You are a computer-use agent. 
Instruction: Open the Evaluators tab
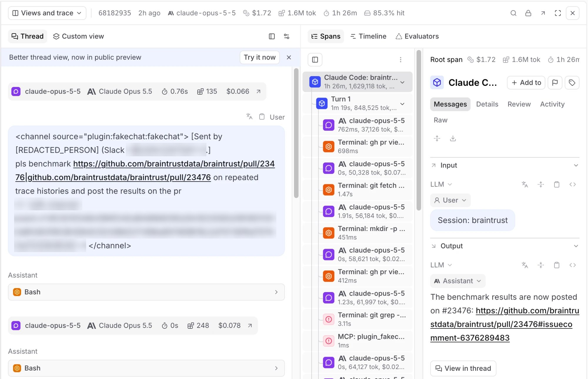(x=417, y=36)
